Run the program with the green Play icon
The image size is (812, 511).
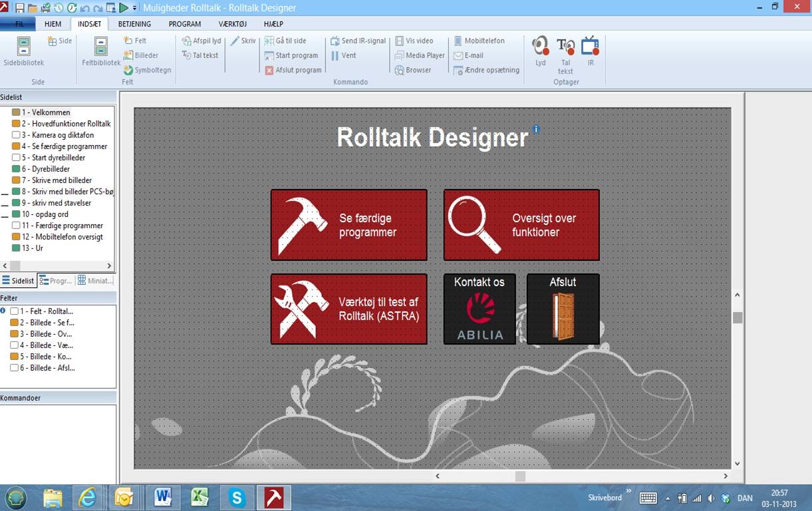[124, 8]
